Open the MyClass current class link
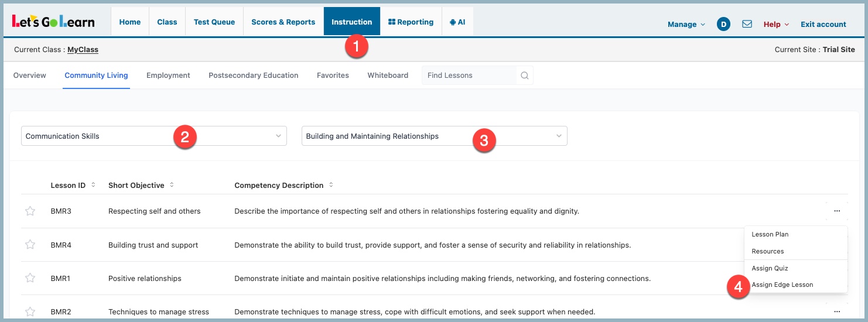Viewport: 868px width, 322px height. click(83, 50)
